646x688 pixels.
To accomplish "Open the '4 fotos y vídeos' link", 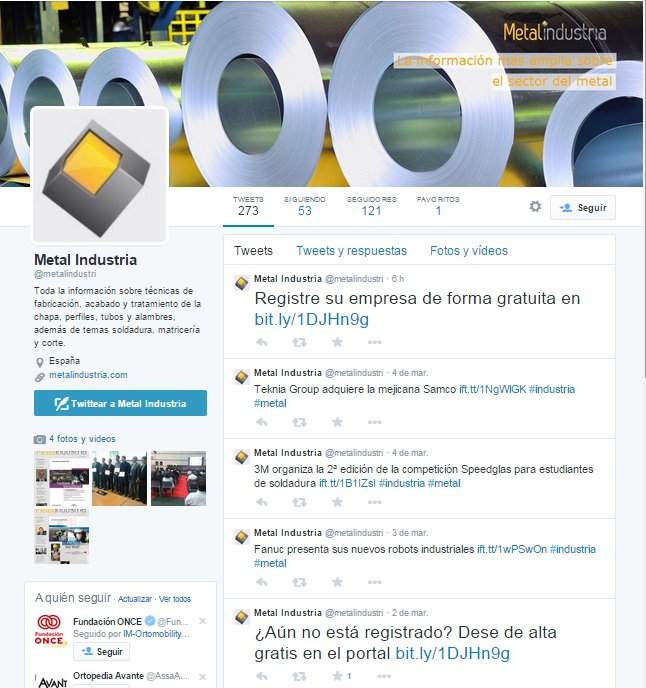I will click(82, 439).
